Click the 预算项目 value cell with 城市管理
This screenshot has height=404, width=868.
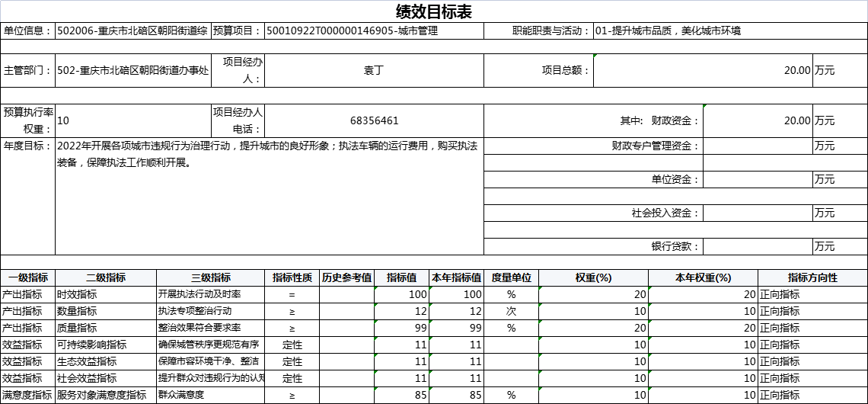coord(373,31)
